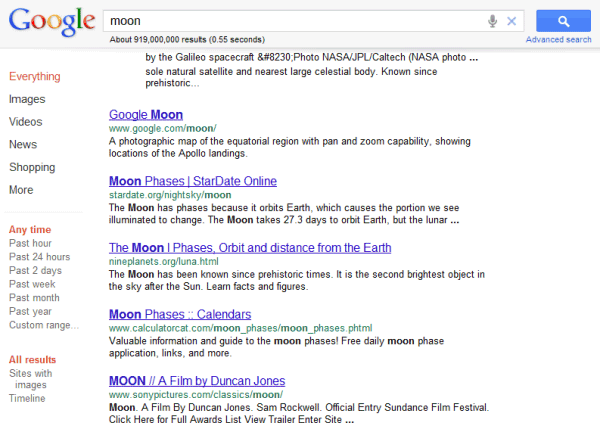Clear the search box with X icon
Screen dimensions: 600x426
(x=512, y=21)
